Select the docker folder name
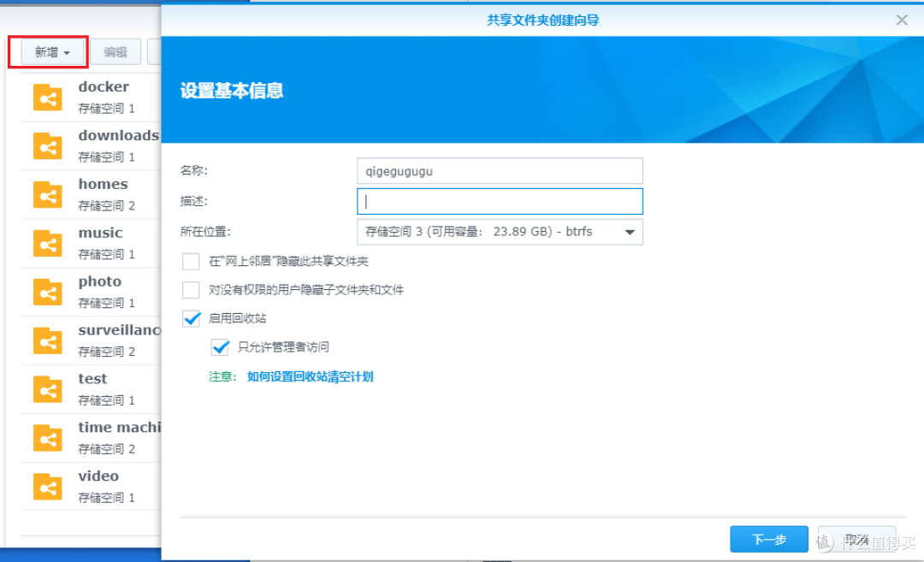924x562 pixels. click(104, 86)
